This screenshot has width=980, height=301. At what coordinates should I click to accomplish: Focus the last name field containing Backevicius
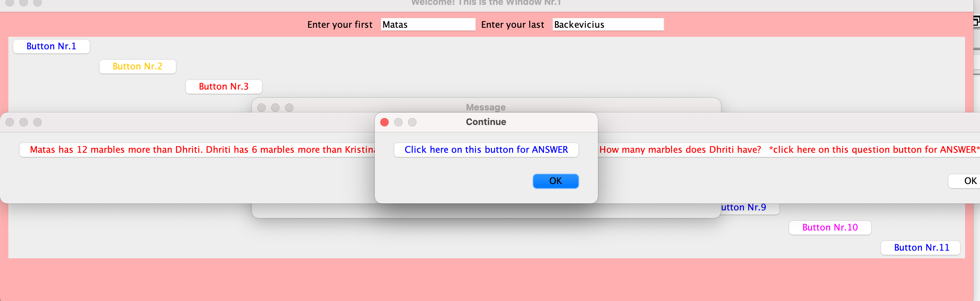608,25
